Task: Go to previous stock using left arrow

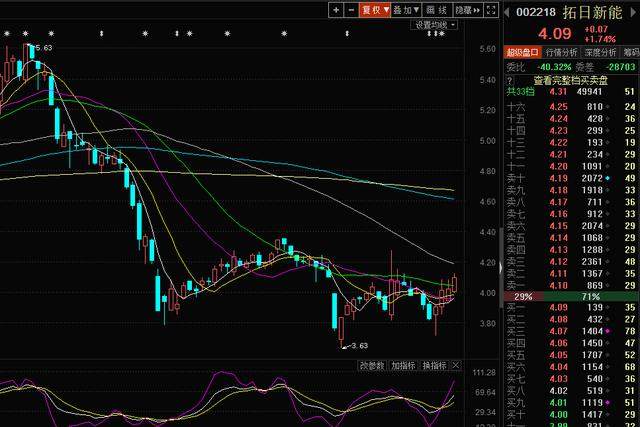Action: (x=507, y=12)
